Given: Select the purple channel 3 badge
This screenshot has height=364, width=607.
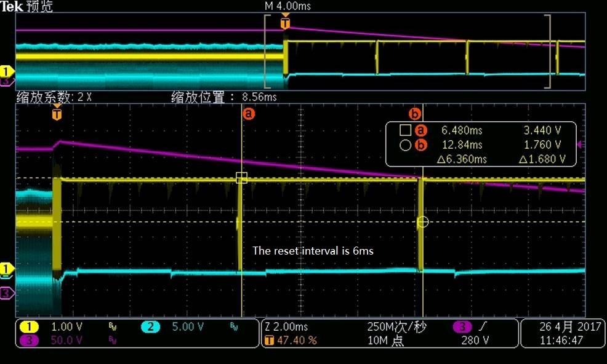Looking at the screenshot, I should 29,341.
